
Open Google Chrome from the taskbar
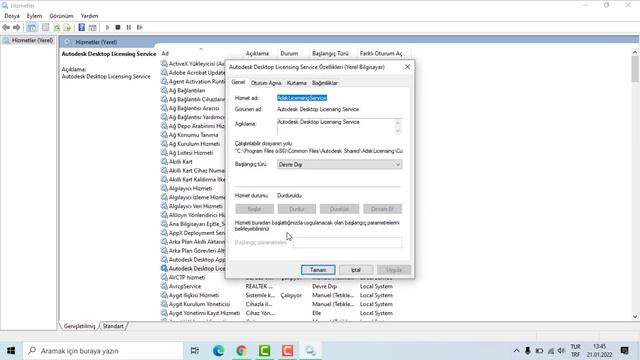[241, 351]
